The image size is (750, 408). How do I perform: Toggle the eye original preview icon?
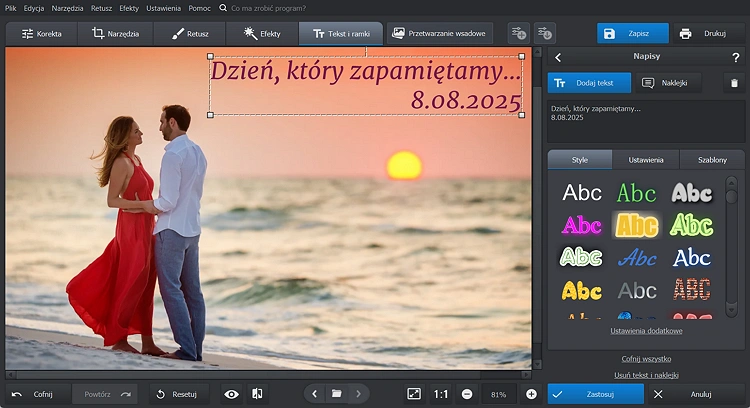point(232,394)
